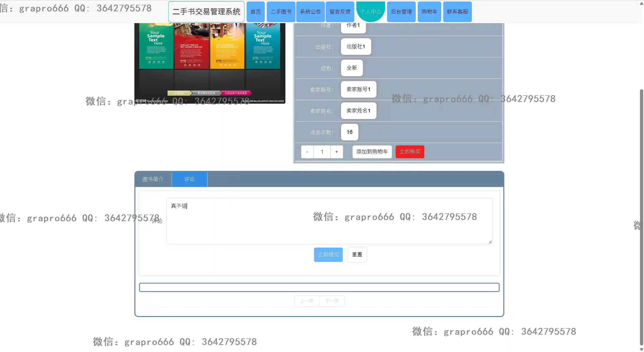Click the 重置 button
644x352 pixels.
pos(357,255)
